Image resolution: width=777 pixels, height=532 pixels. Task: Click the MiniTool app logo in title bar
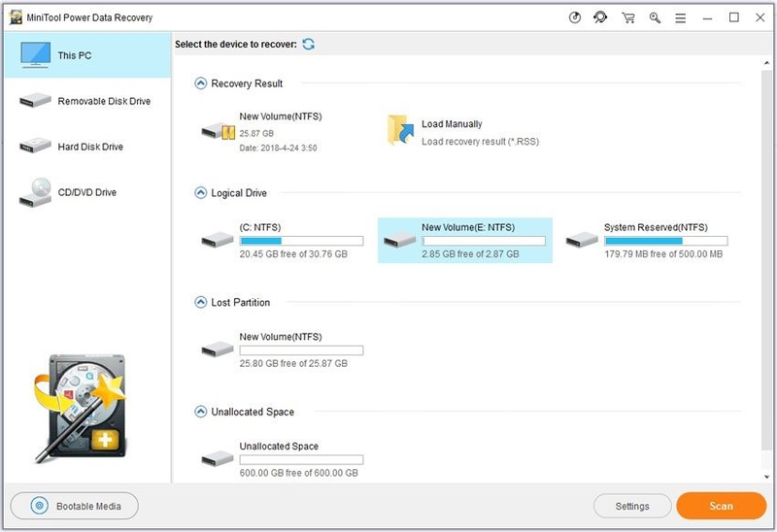16,17
